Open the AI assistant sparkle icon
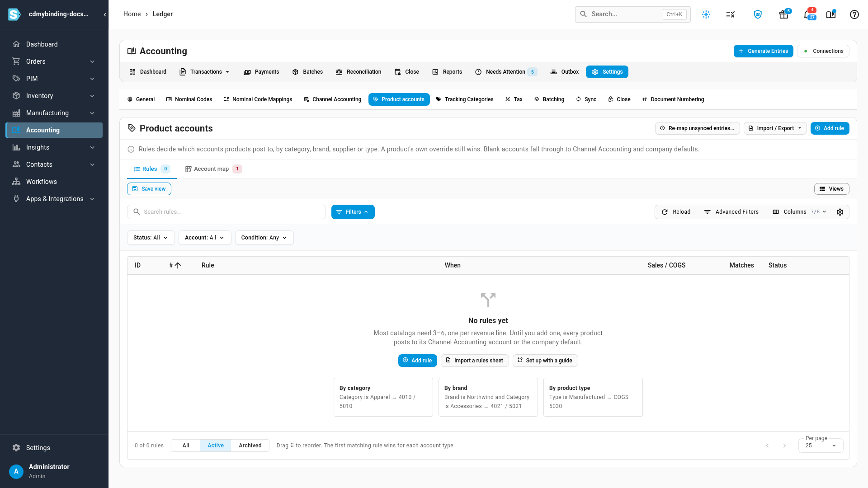Image resolution: width=868 pixels, height=488 pixels. (706, 14)
